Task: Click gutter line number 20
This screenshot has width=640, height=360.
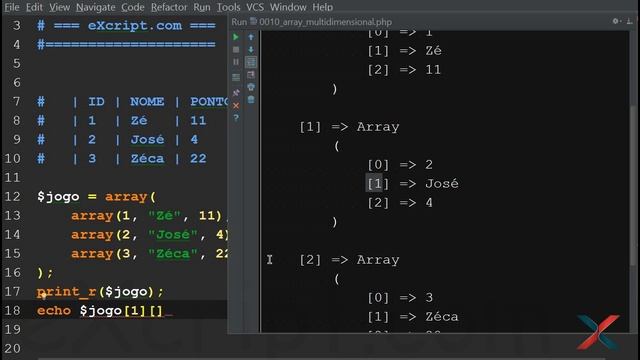Action: click(x=12, y=349)
